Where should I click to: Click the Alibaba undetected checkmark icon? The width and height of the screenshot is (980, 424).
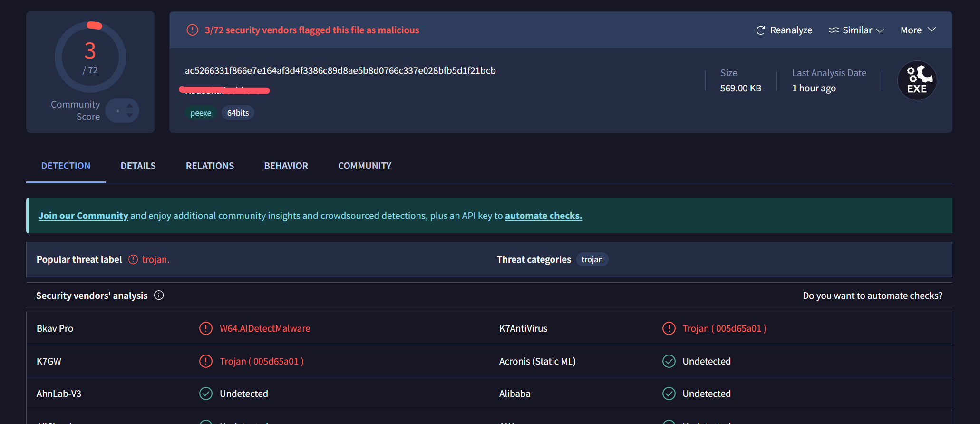(x=669, y=394)
